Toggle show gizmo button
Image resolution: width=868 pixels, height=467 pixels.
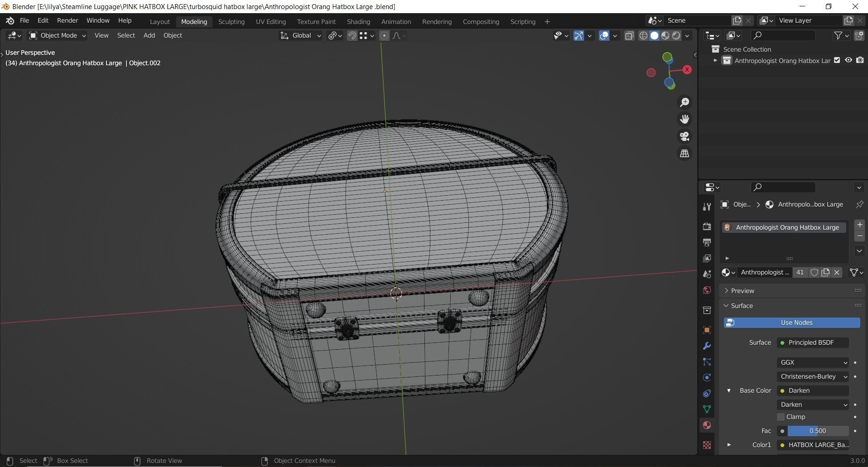(x=579, y=35)
